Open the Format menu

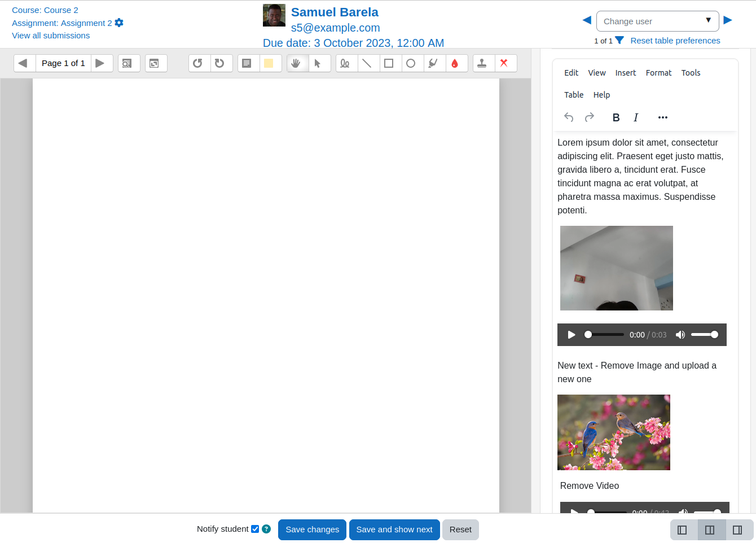tap(658, 73)
